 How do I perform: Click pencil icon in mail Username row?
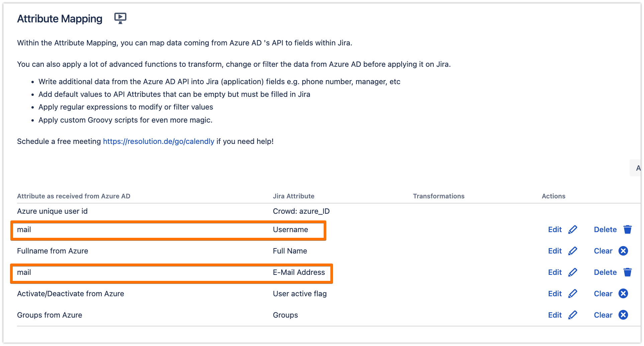click(573, 229)
